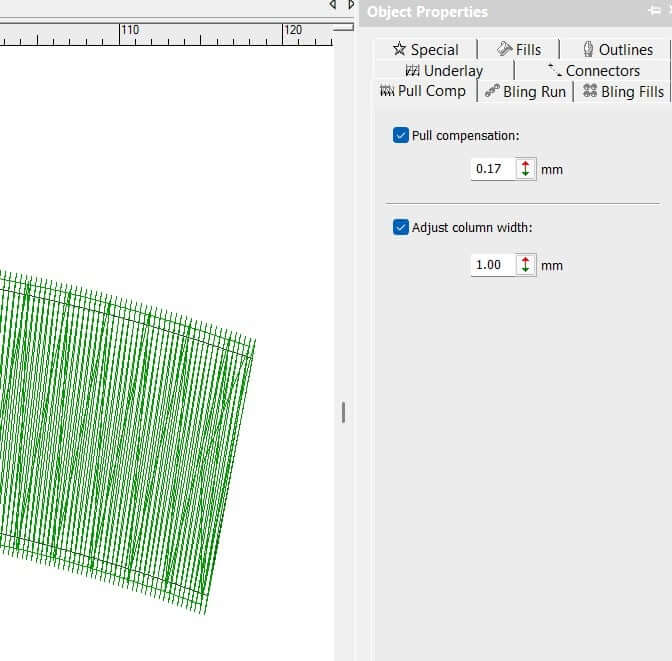Click the scroll left arrow above the ruler

(334, 5)
